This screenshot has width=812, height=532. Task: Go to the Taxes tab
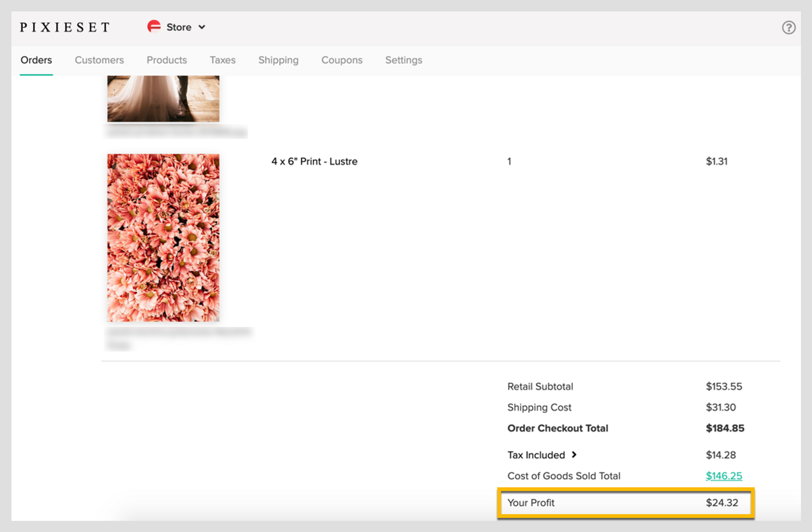click(x=222, y=60)
